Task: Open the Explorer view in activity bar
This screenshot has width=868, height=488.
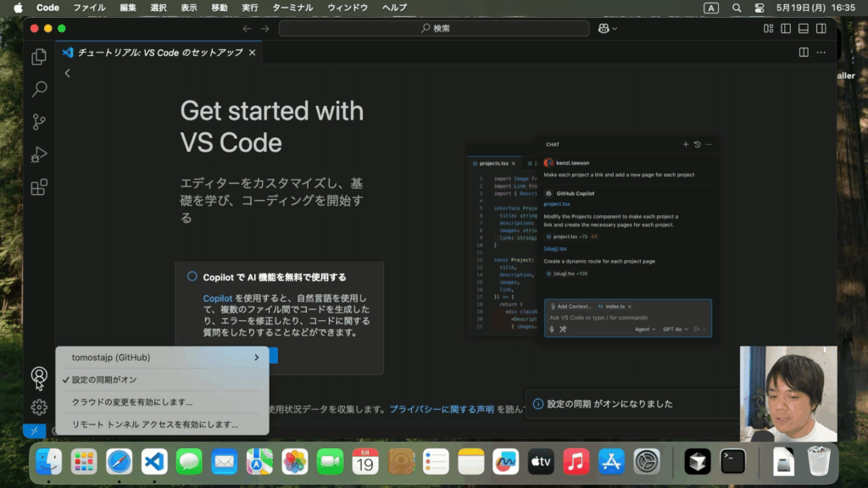Action: (39, 57)
